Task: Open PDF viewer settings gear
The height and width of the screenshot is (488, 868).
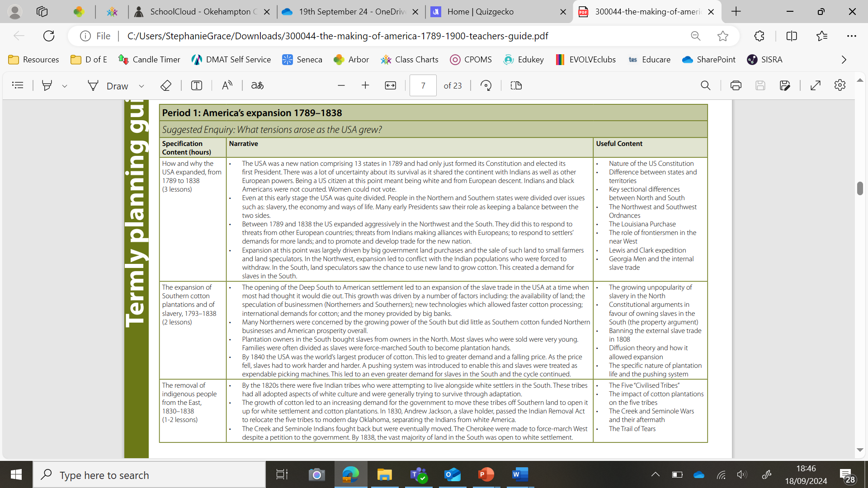Action: 840,85
